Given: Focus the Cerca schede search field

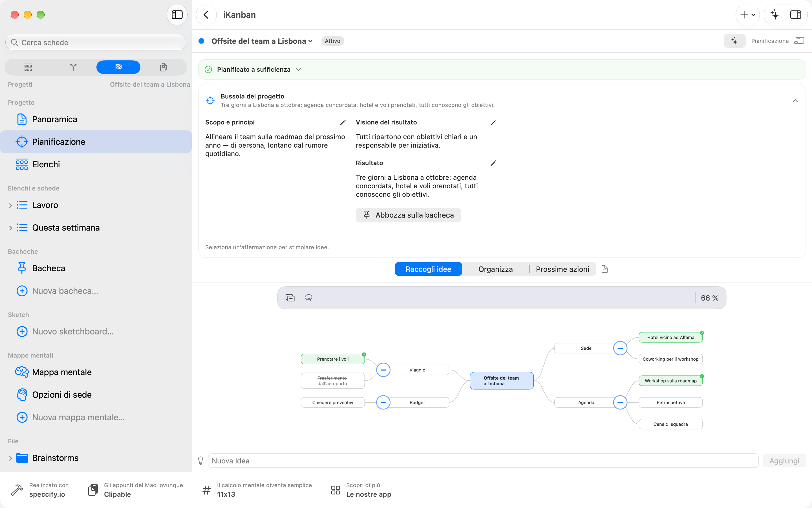Looking at the screenshot, I should click(96, 42).
